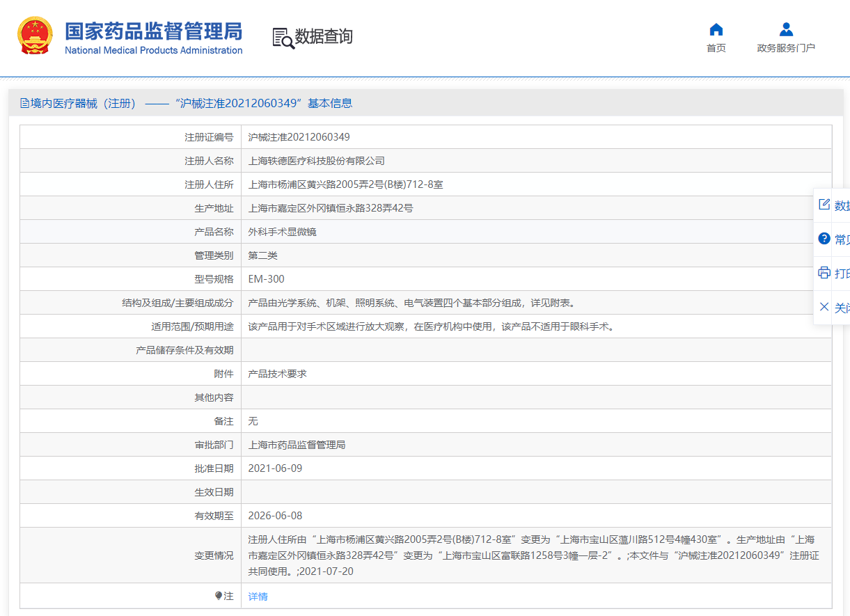This screenshot has height=616, width=850.
Task: Click the 2026-06-08 expiry date
Action: click(276, 516)
